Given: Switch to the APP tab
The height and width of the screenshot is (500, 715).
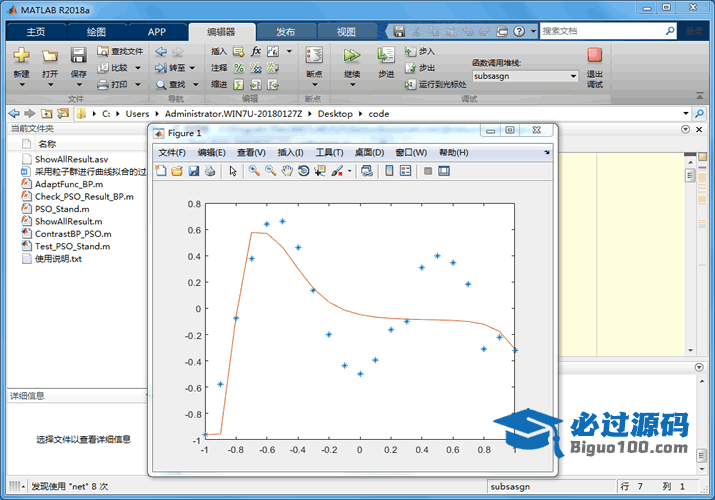Looking at the screenshot, I should pos(156,32).
